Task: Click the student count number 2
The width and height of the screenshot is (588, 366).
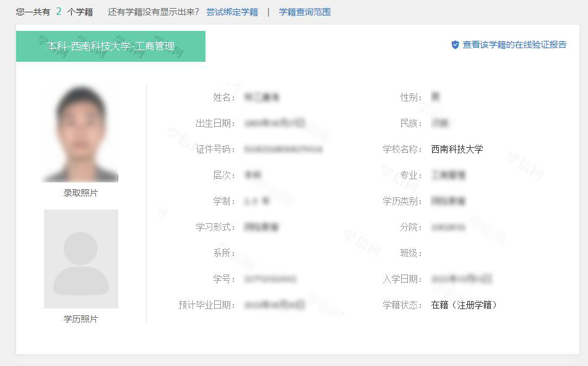Action: pyautogui.click(x=59, y=11)
